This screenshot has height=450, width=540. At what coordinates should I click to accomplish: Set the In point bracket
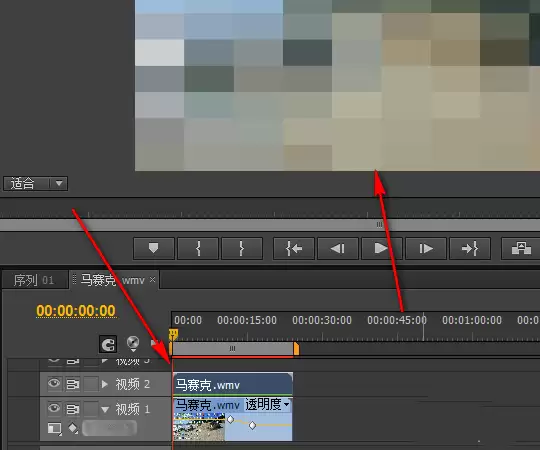click(198, 248)
